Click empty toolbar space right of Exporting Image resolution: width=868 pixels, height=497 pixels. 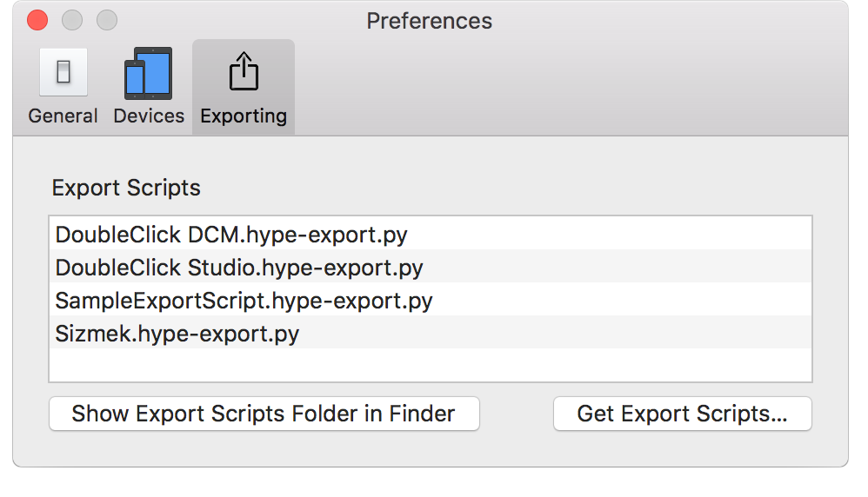565,87
